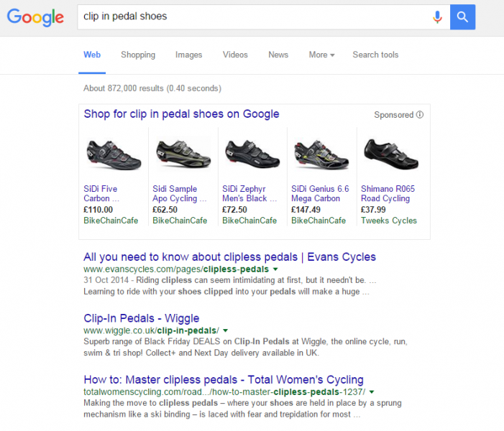
Task: Expand the More menu dropdown
Action: point(321,55)
